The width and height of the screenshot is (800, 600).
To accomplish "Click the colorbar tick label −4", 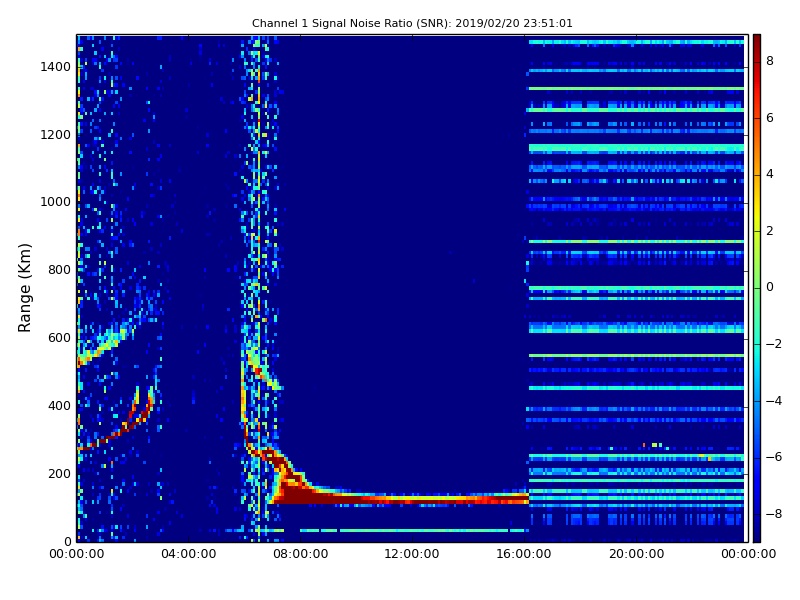I will click(x=773, y=401).
